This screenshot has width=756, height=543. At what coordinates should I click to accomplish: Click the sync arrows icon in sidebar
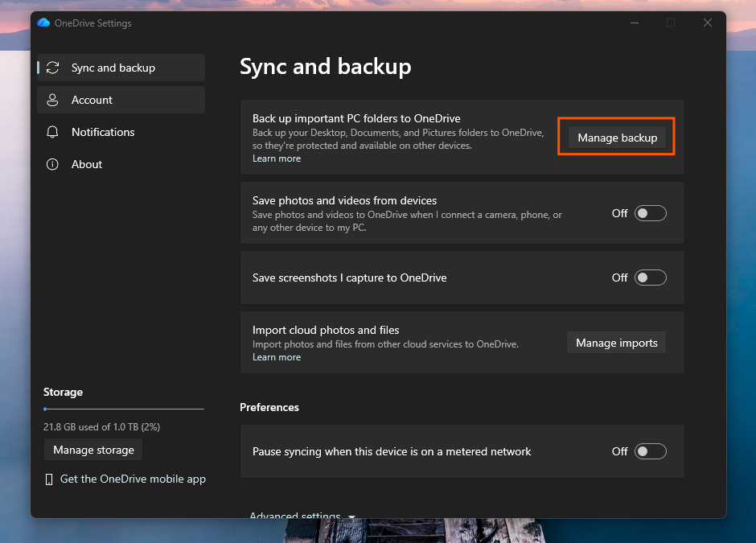pyautogui.click(x=53, y=68)
